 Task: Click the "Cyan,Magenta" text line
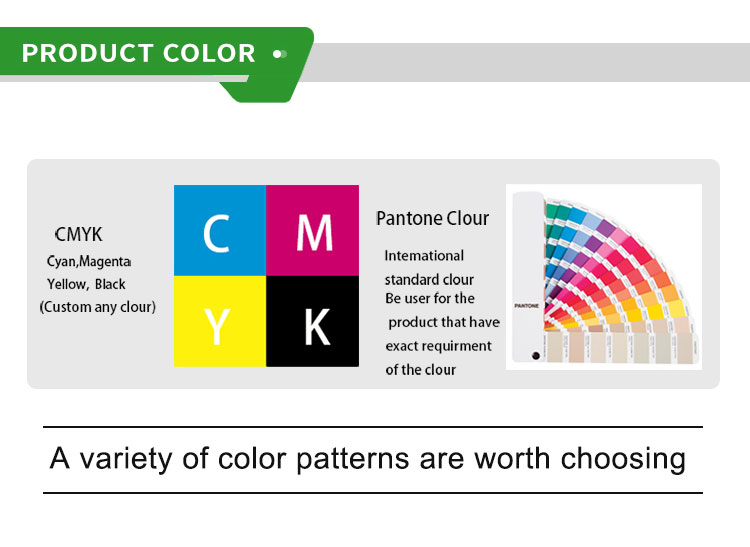tap(89, 261)
